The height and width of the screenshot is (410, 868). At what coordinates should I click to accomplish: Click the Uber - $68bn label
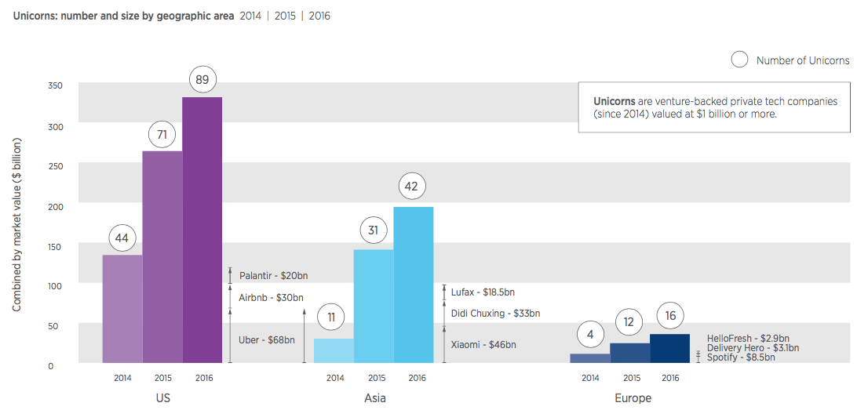[267, 340]
